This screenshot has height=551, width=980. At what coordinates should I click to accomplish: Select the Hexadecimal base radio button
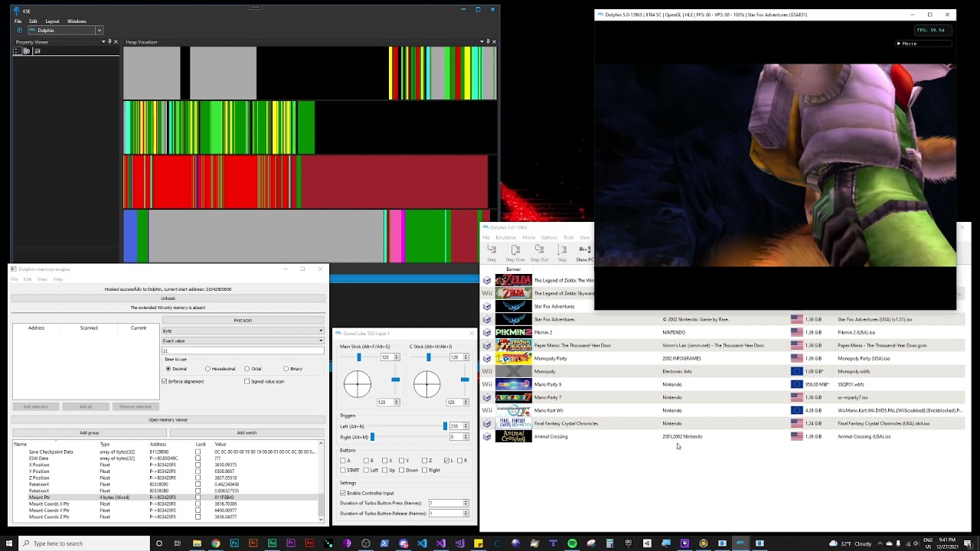207,369
